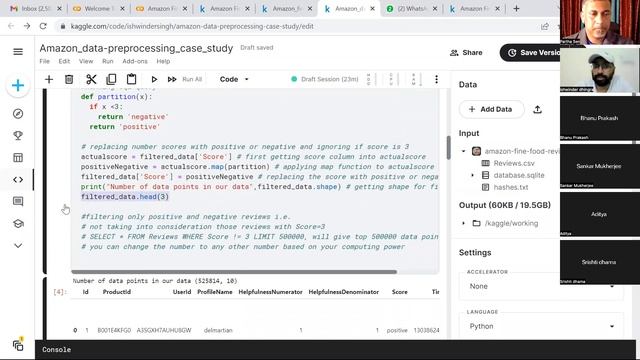Open Datasets table icon
Image resolution: width=640 pixels, height=360 pixels.
[x=18, y=158]
